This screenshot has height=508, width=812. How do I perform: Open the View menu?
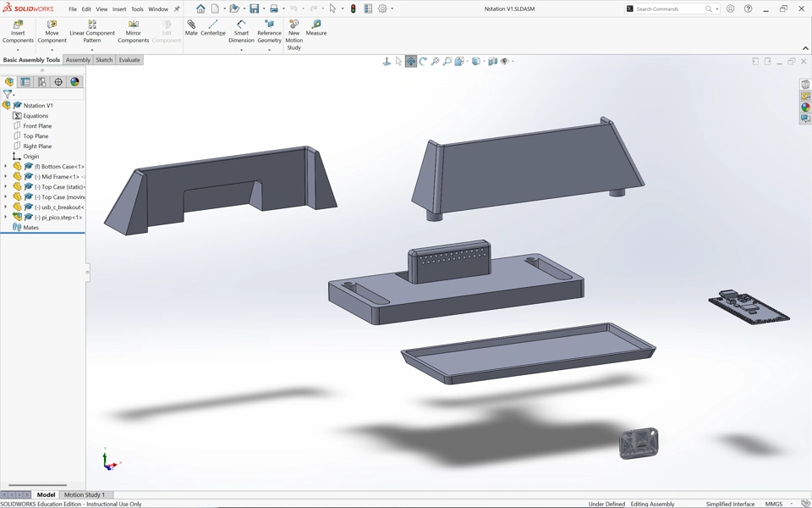click(101, 8)
